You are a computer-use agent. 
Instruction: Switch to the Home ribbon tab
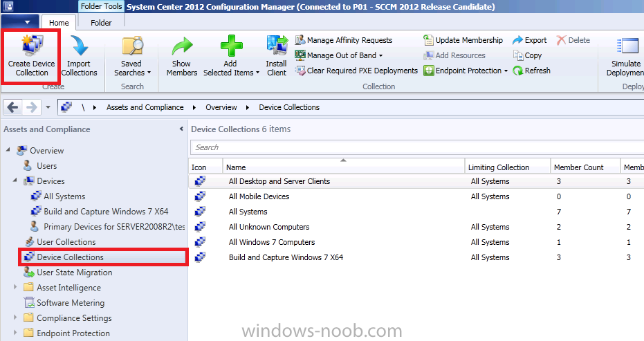point(59,23)
